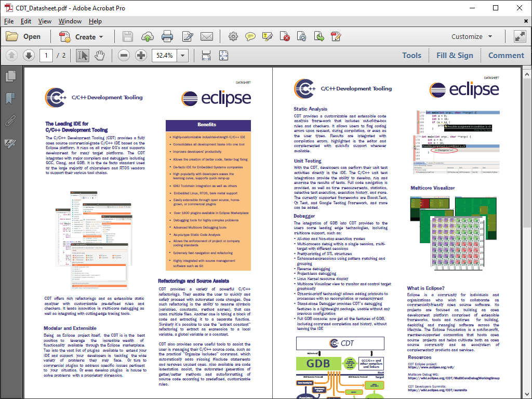The image size is (532, 399).
Task: Click the export page icon
Action: [x=319, y=37]
